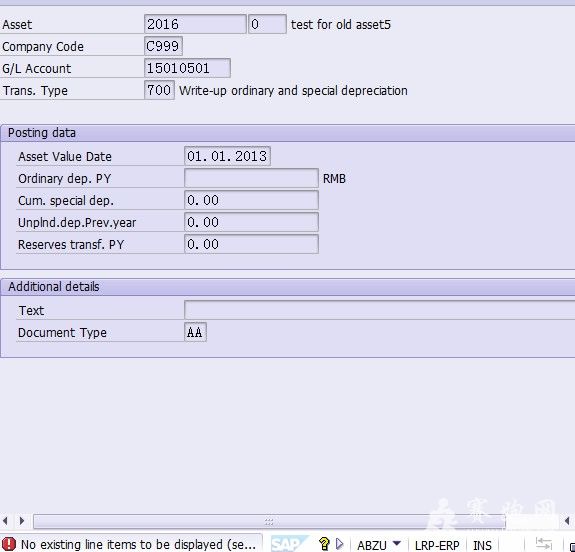Click the Reserves transf. PY field

coord(251,244)
